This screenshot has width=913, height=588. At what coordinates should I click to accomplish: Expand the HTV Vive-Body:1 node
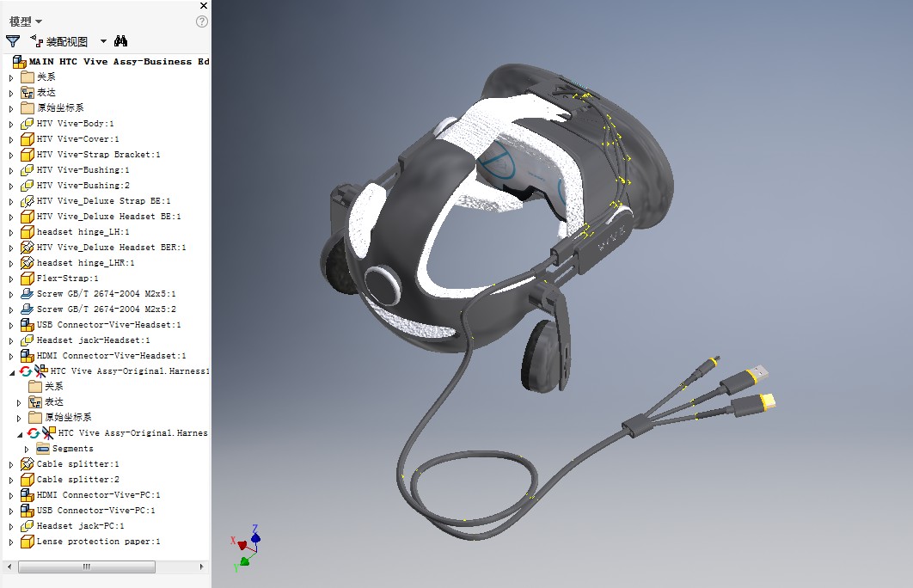point(11,124)
